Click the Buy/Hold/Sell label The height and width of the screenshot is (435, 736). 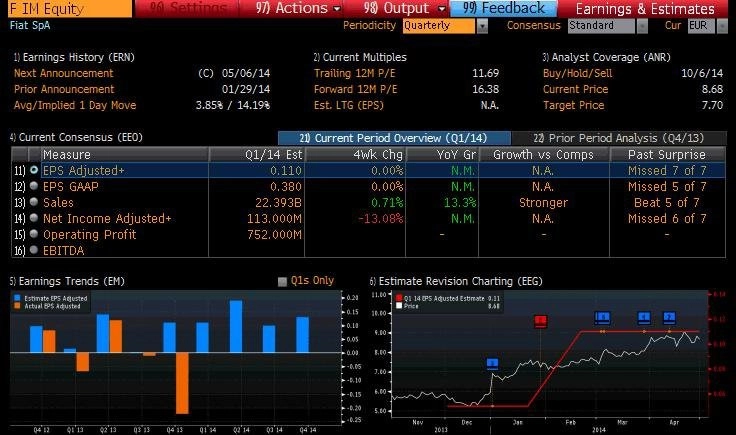coord(577,73)
